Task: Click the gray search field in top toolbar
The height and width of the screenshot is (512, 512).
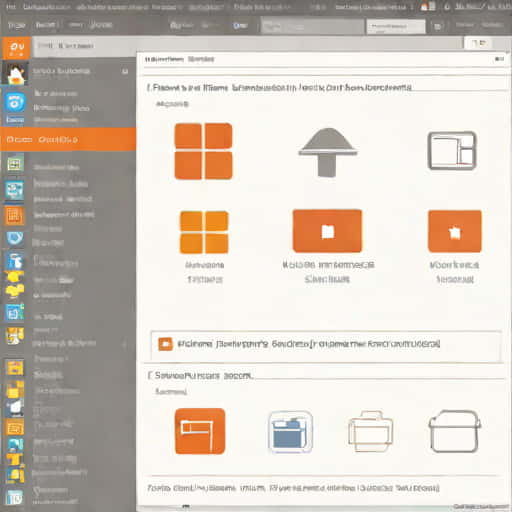Action: click(312, 26)
